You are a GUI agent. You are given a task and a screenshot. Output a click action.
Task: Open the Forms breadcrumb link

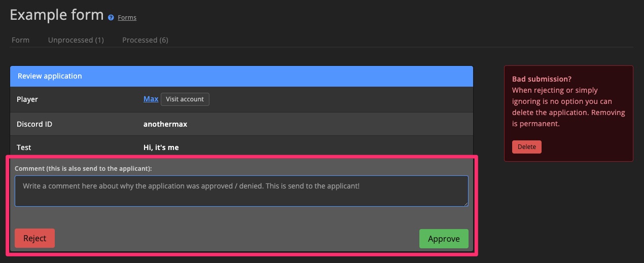coord(127,18)
